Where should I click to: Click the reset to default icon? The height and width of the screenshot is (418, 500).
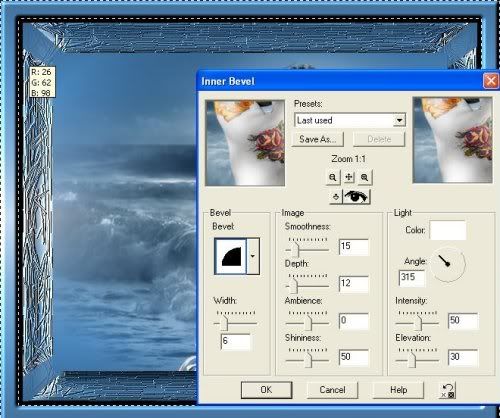(x=448, y=390)
